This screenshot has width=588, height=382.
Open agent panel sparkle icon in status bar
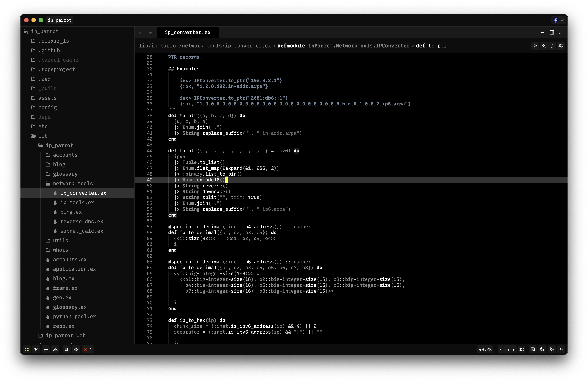tap(552, 349)
